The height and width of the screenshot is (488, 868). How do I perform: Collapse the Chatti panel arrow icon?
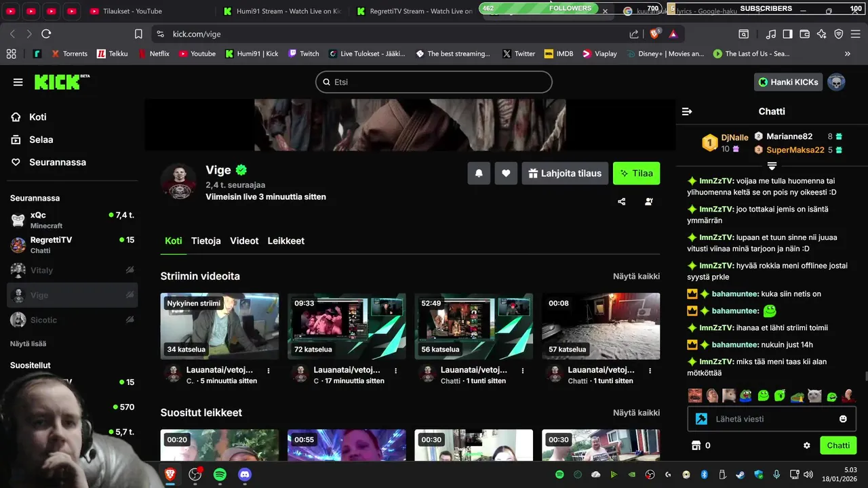687,111
